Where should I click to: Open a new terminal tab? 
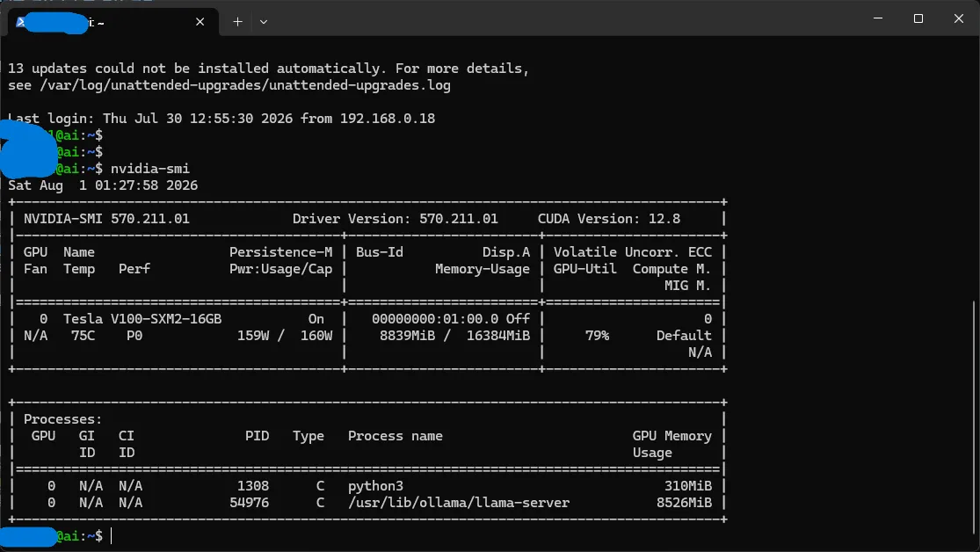pyautogui.click(x=237, y=22)
